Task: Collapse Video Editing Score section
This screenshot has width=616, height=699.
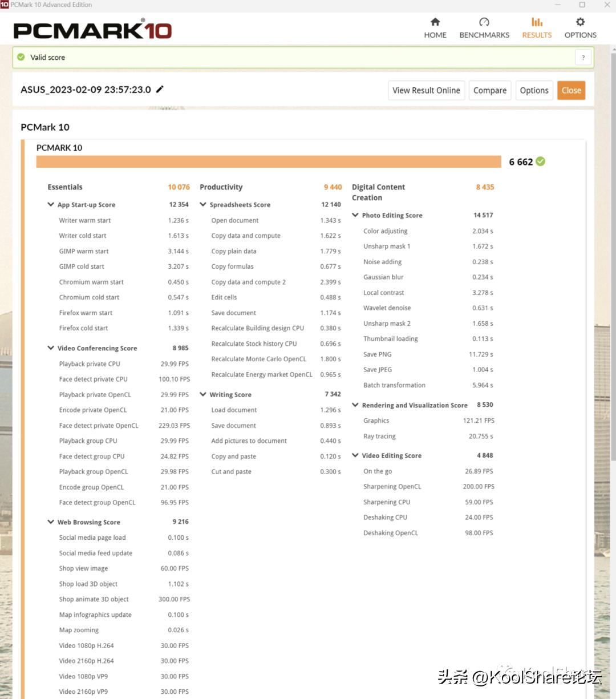Action: 355,455
